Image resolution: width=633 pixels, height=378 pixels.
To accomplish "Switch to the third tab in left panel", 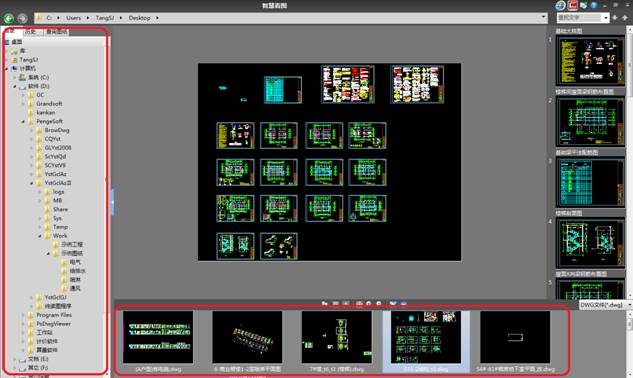I will [57, 32].
